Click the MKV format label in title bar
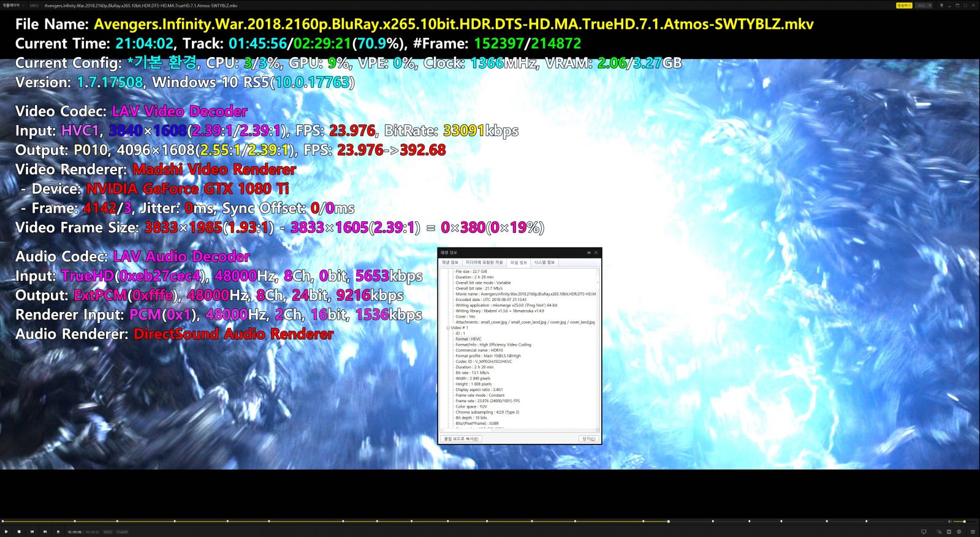 tap(34, 5)
